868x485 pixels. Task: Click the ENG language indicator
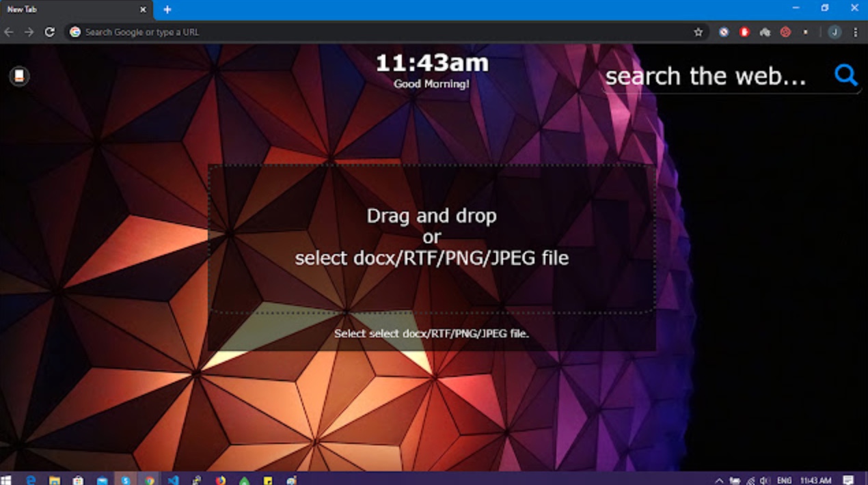pyautogui.click(x=784, y=480)
